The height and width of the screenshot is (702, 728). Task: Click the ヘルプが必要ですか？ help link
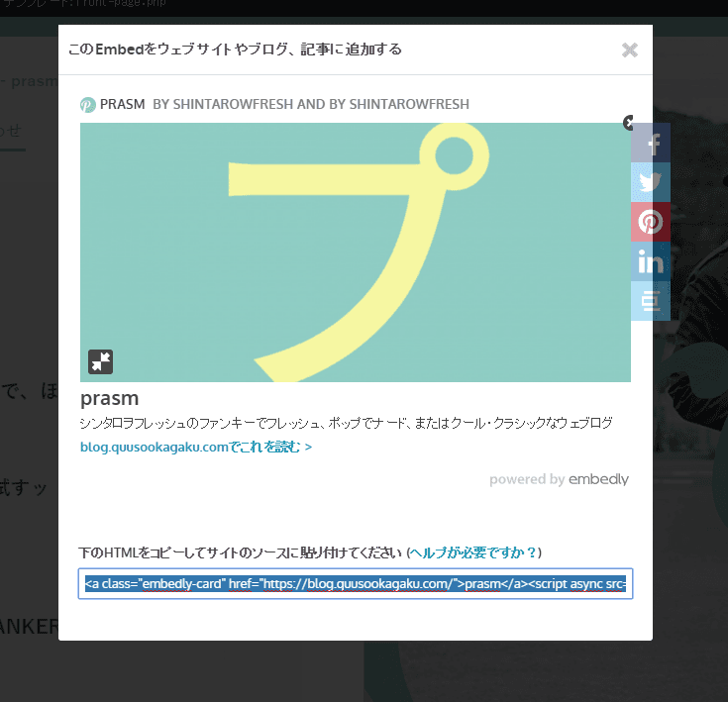473,552
